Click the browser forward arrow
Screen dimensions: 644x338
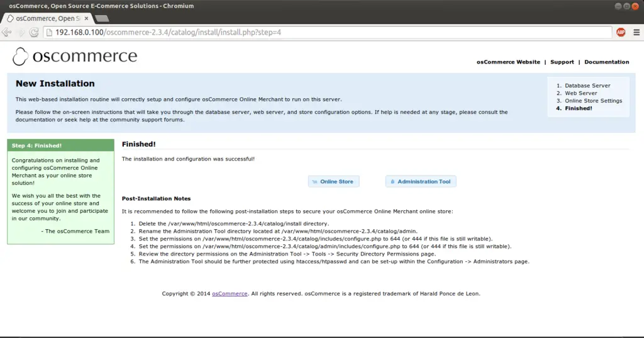tap(21, 33)
